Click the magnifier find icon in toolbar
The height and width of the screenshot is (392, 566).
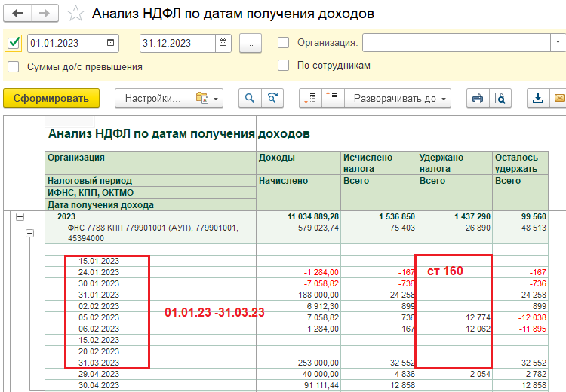click(x=248, y=98)
